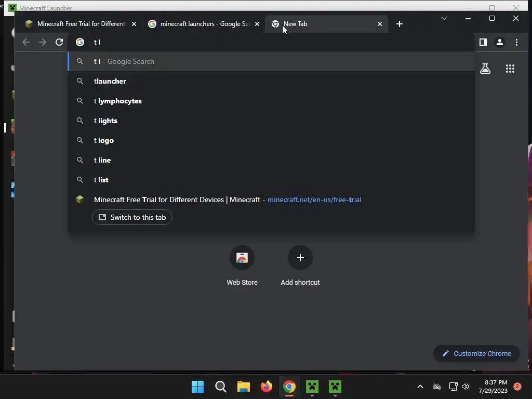Click the Google icon in address bar
This screenshot has height=399, width=532.
80,42
